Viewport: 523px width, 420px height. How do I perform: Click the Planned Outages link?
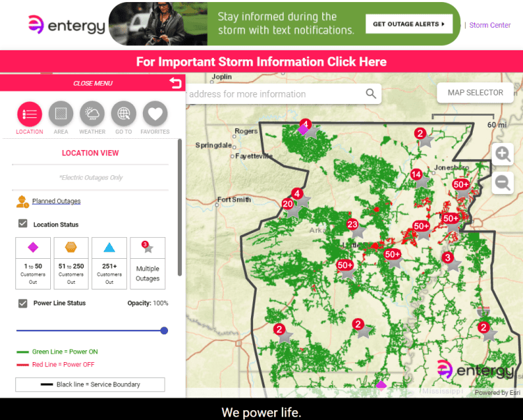(56, 201)
